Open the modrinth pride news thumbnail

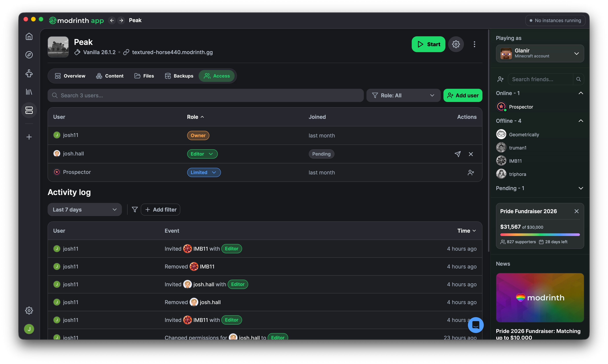[x=540, y=298]
